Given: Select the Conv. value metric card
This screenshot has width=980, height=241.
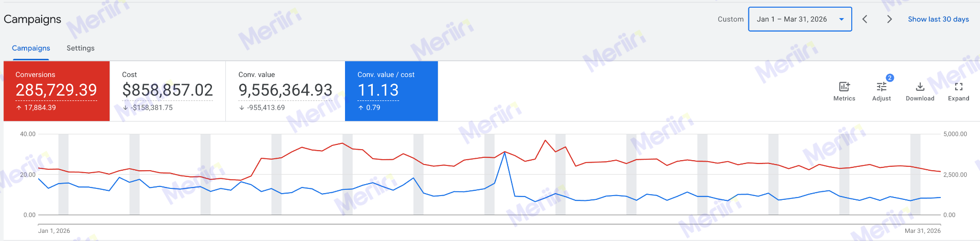Looking at the screenshot, I should click(x=285, y=91).
